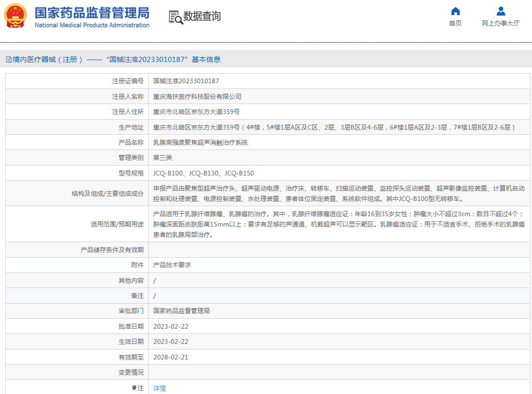Open the 详情 link
Image resolution: width=532 pixels, height=394 pixels.
(160, 388)
